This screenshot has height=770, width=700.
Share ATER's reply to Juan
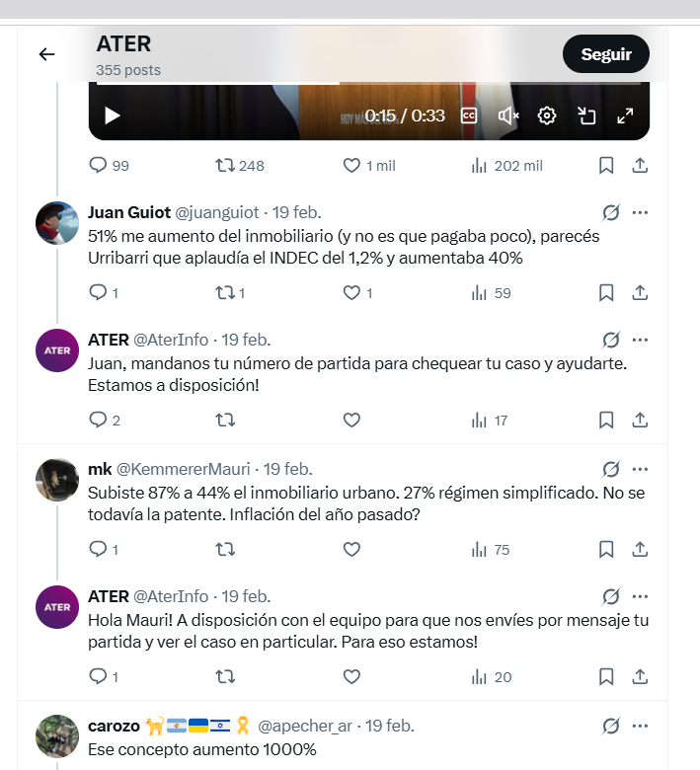(x=640, y=421)
